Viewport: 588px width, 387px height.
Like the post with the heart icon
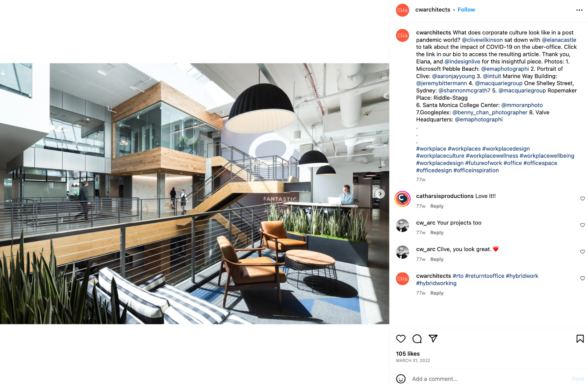pos(401,339)
